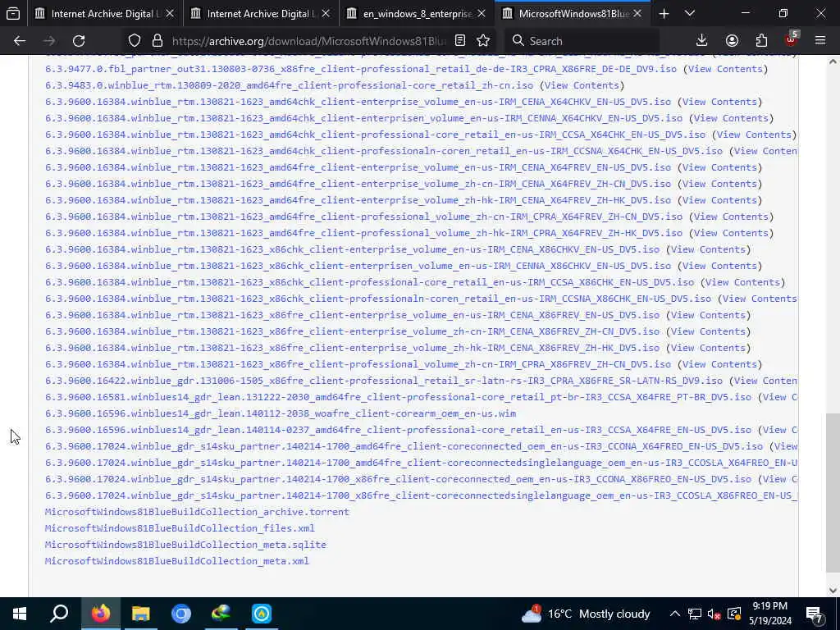Download MicrosoftWindows81BlueBuildCollection_archive.torrent
The height and width of the screenshot is (630, 840).
(197, 512)
